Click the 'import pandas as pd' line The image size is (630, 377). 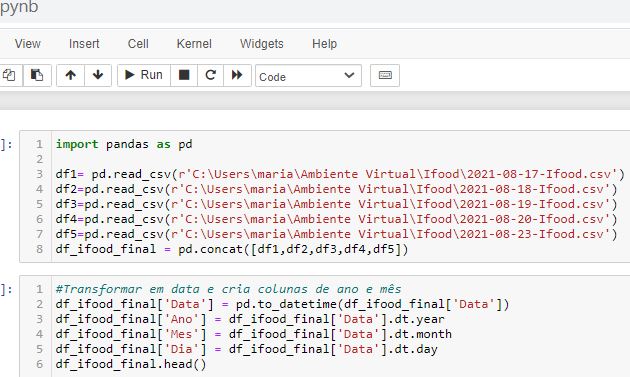[x=124, y=144]
